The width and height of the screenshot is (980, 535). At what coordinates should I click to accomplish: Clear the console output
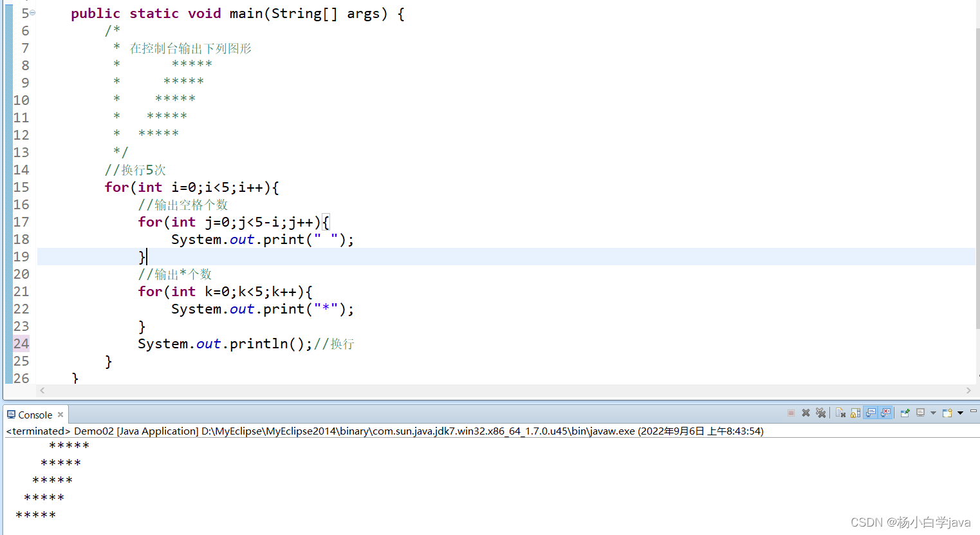tap(840, 413)
